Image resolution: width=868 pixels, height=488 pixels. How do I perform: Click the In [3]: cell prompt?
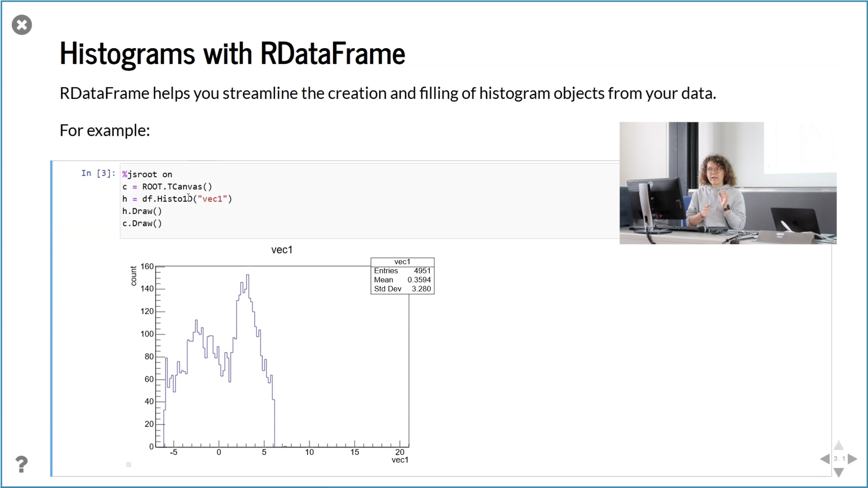click(98, 173)
